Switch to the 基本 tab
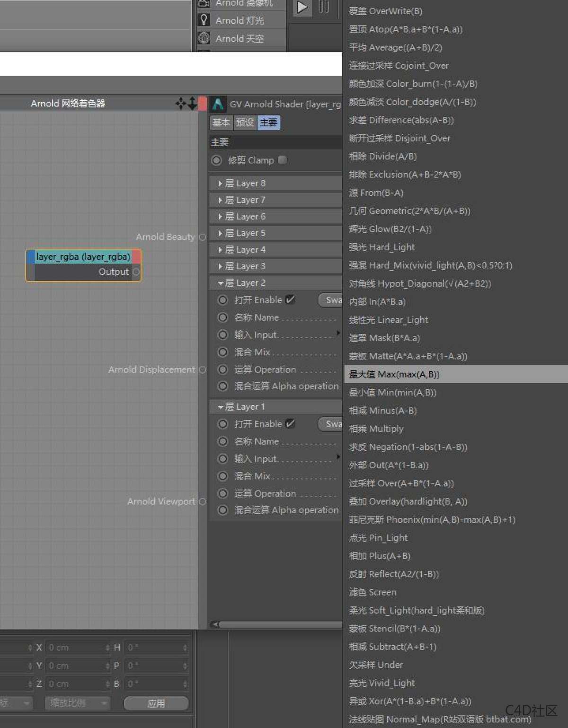Screen dimensions: 568x728 [221, 123]
